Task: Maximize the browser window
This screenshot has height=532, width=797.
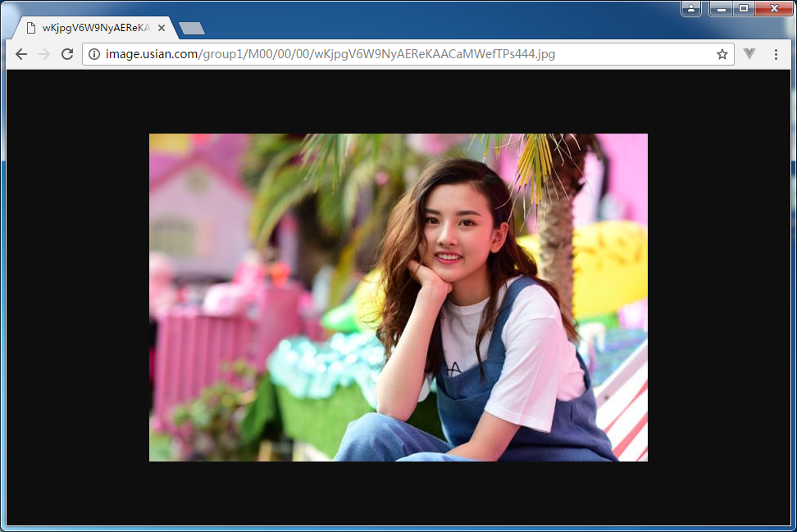Action: click(x=744, y=9)
